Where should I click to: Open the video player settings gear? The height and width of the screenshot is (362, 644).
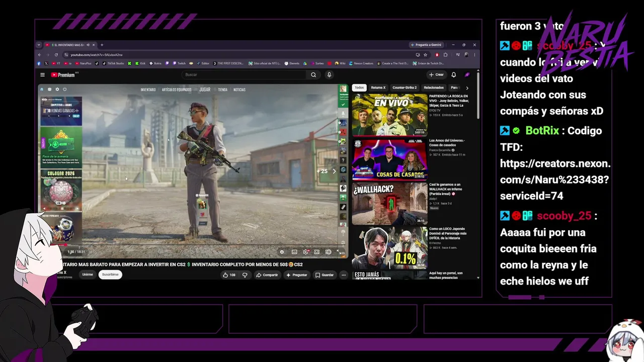click(305, 252)
